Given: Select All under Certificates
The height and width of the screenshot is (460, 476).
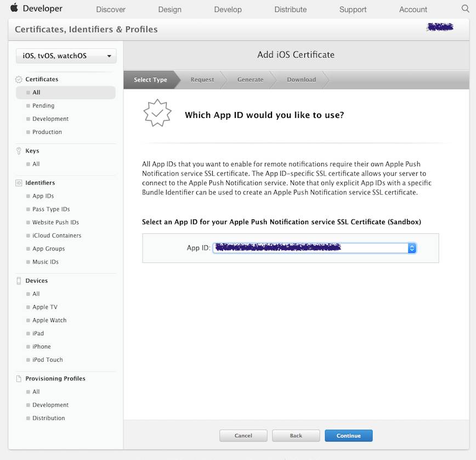Looking at the screenshot, I should pyautogui.click(x=66, y=92).
